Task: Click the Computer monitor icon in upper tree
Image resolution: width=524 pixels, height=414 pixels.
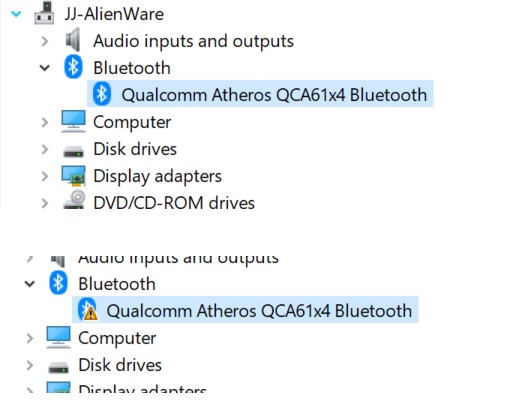Action: click(73, 121)
